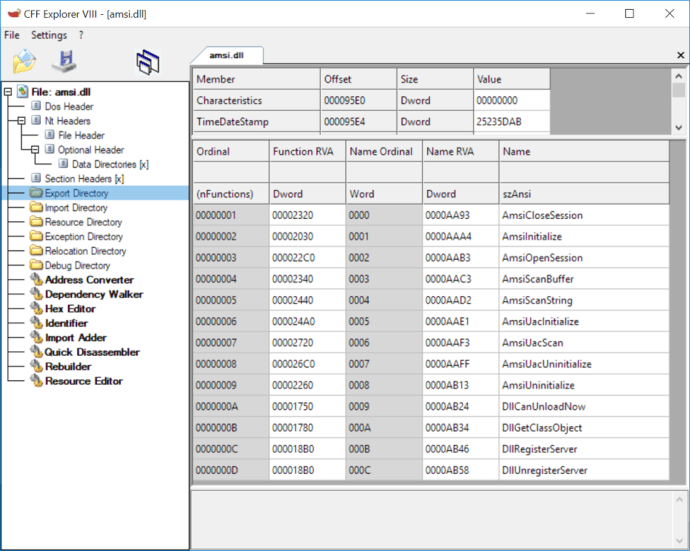The width and height of the screenshot is (690, 551).
Task: Click the Function RVA column header
Action: [300, 152]
